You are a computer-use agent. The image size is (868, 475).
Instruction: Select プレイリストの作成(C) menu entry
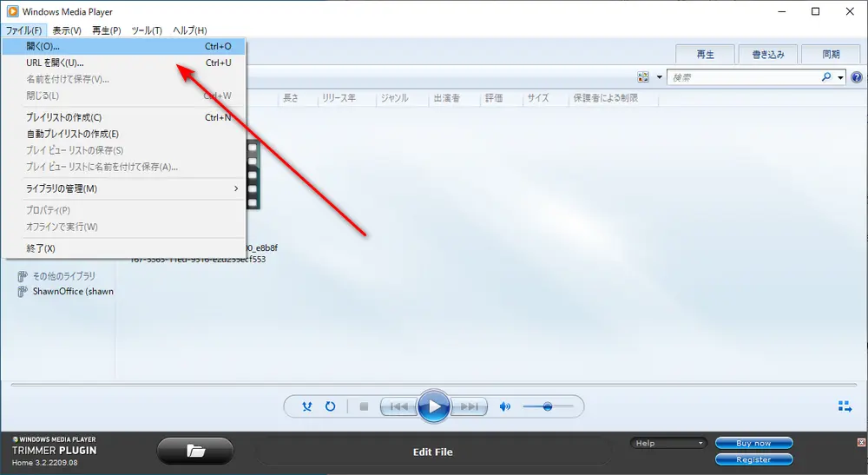pyautogui.click(x=124, y=117)
